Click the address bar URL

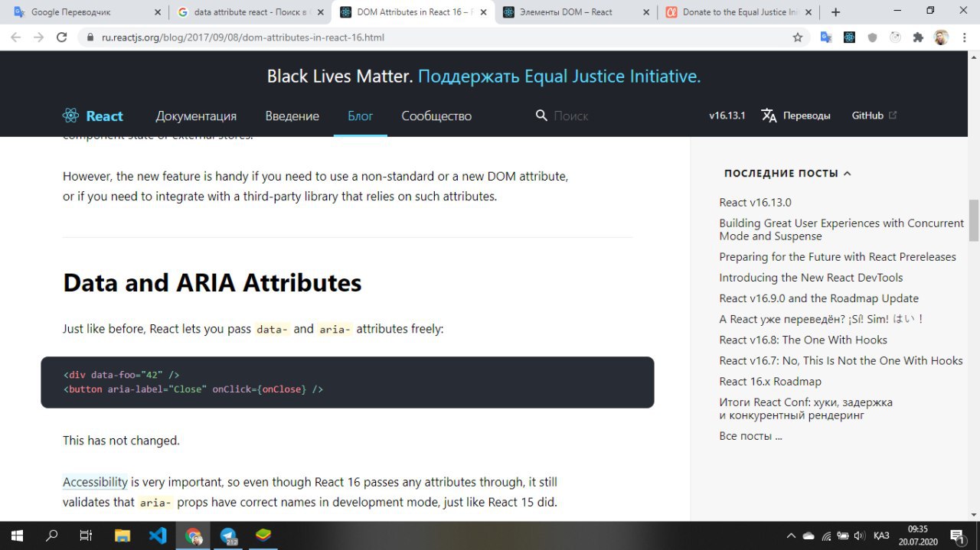point(243,37)
